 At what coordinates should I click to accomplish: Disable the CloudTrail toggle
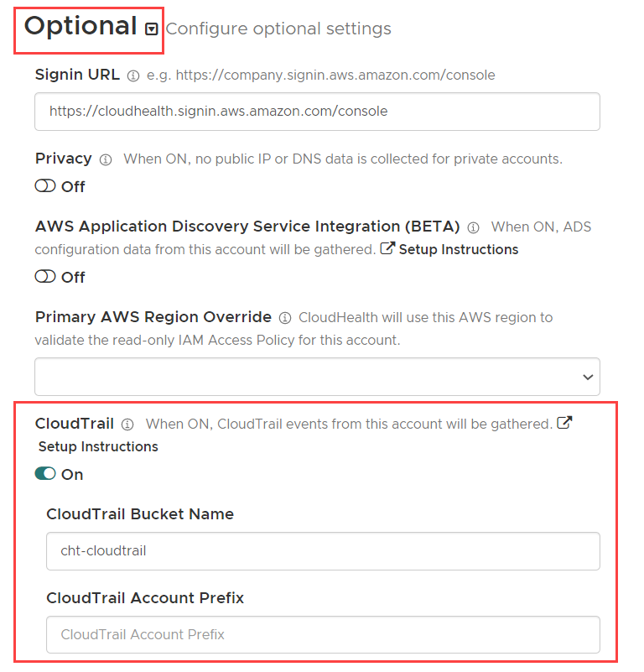pyautogui.click(x=44, y=474)
